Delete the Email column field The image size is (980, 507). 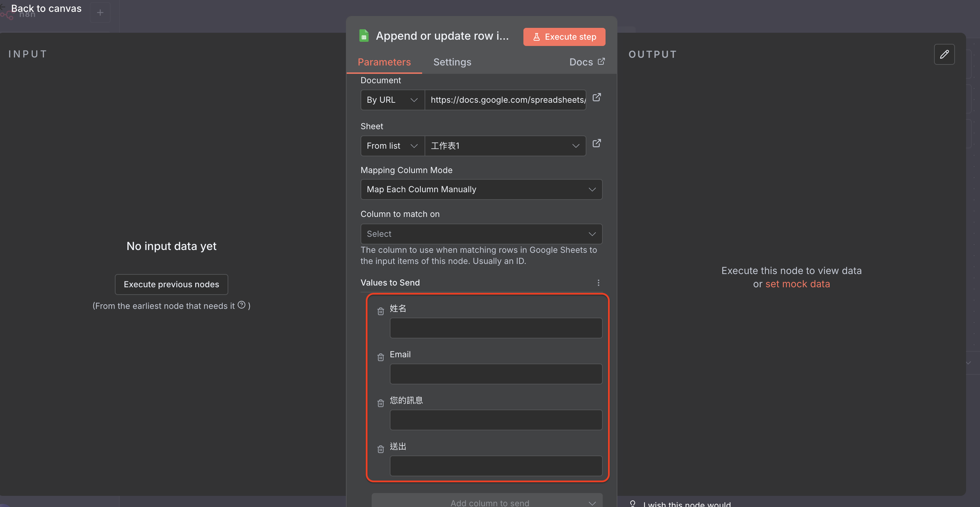[x=380, y=357]
